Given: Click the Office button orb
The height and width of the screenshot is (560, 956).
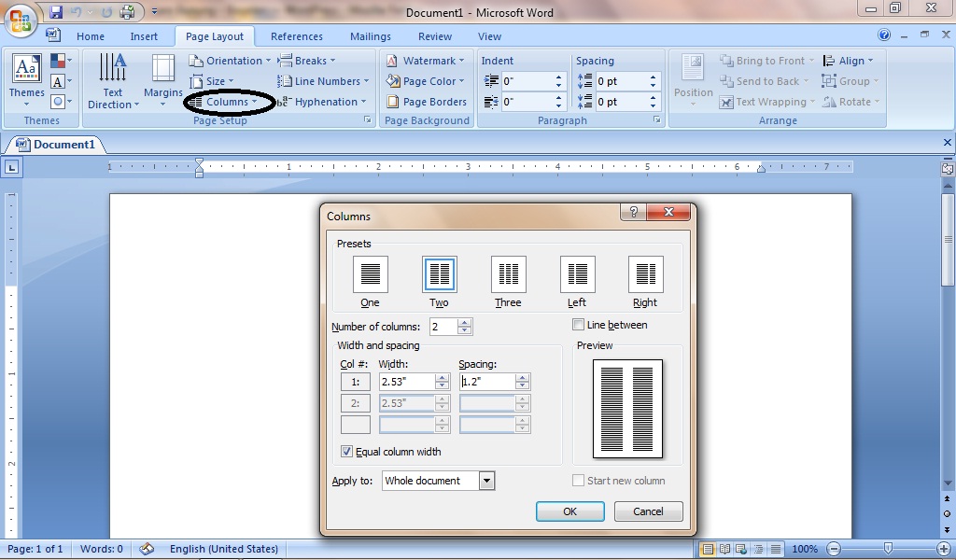Looking at the screenshot, I should pyautogui.click(x=21, y=21).
